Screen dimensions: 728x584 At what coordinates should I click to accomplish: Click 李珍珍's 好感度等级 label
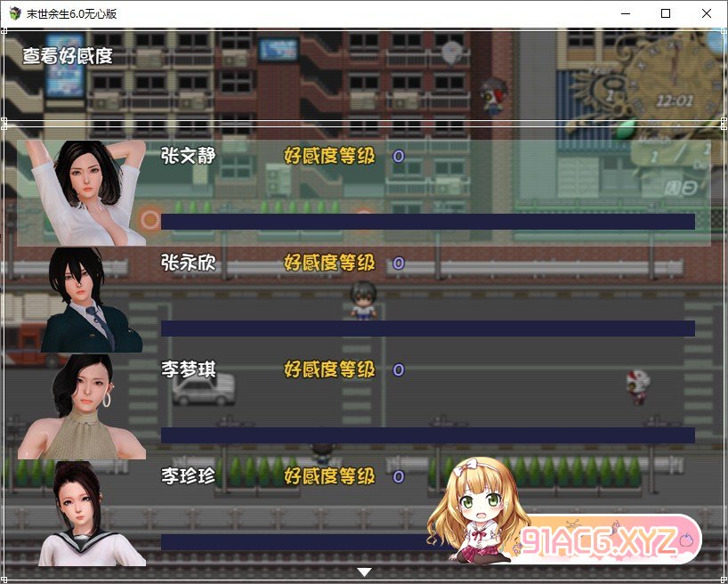[329, 476]
